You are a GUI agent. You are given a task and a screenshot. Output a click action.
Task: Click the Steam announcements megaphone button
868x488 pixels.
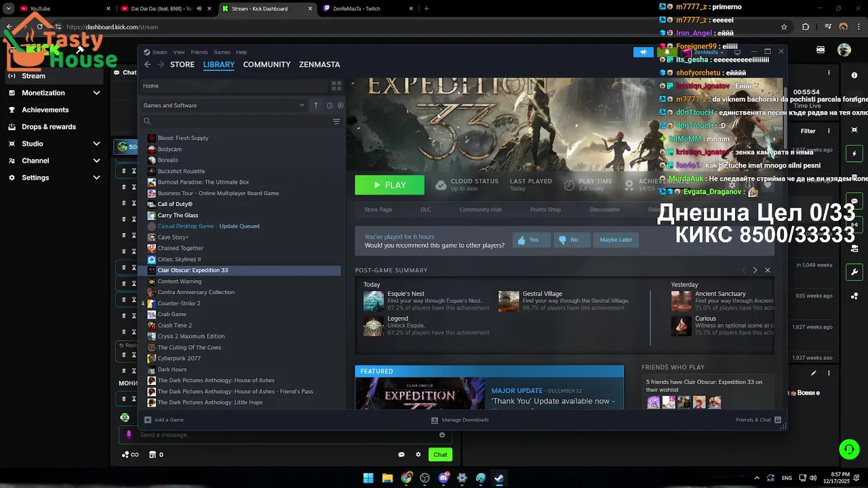643,52
